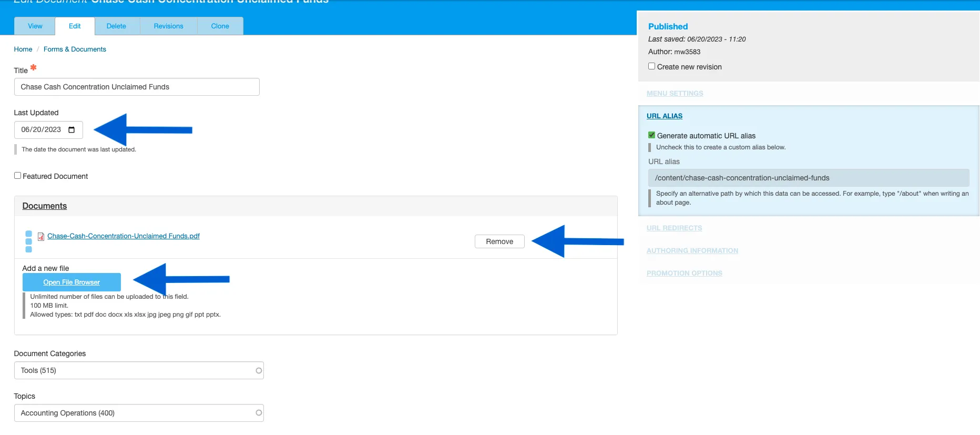Go to Home breadcrumb link
The height and width of the screenshot is (435, 980).
pyautogui.click(x=23, y=49)
